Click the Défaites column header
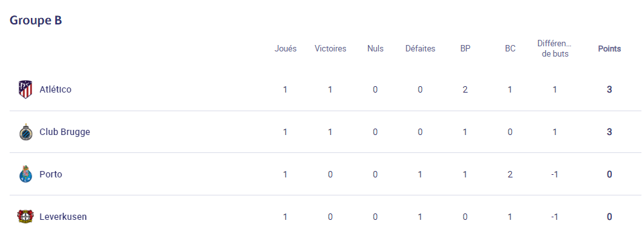The width and height of the screenshot is (644, 243). (420, 48)
